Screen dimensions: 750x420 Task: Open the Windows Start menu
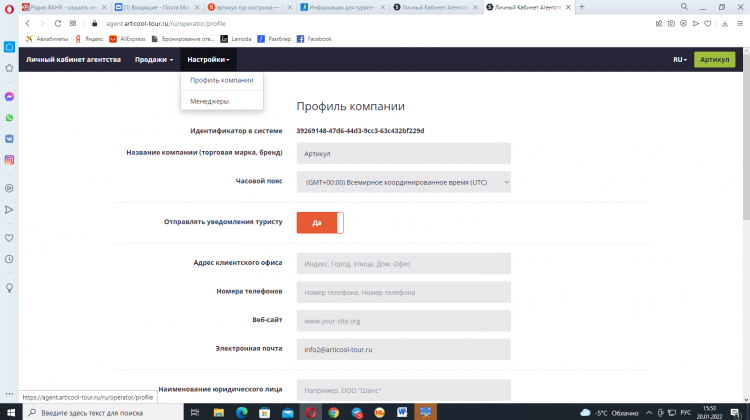pos(11,412)
